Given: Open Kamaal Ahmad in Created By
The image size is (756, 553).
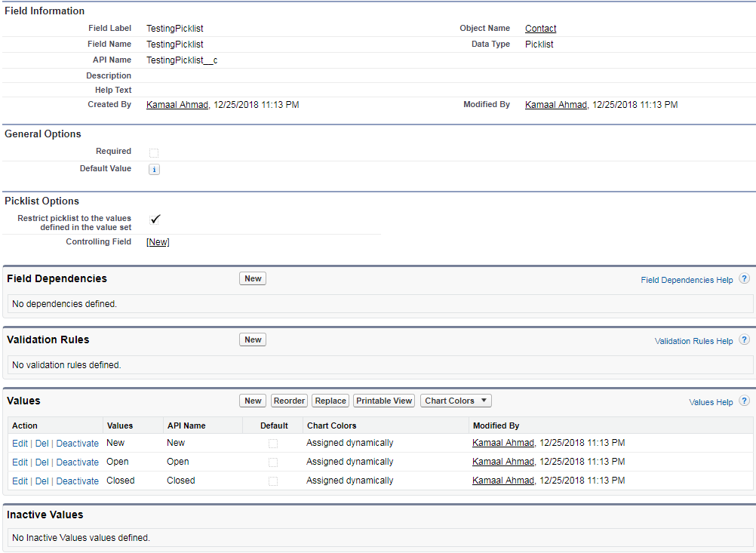Looking at the screenshot, I should 177,105.
